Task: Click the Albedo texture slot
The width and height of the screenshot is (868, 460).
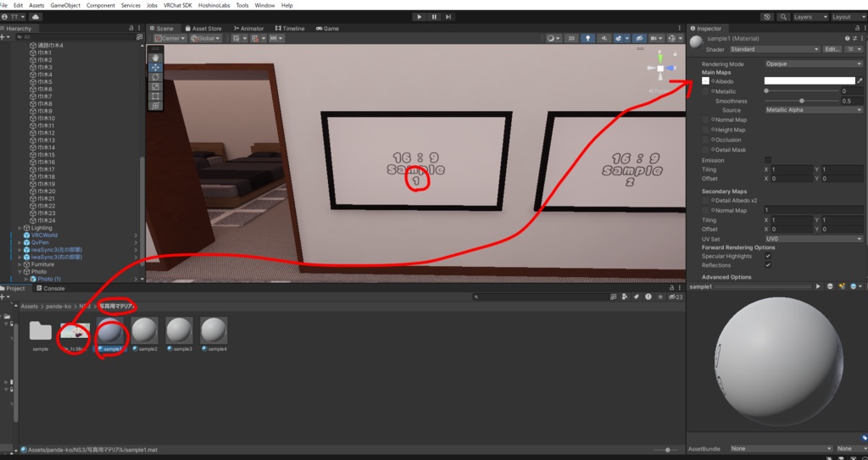Action: pos(705,80)
